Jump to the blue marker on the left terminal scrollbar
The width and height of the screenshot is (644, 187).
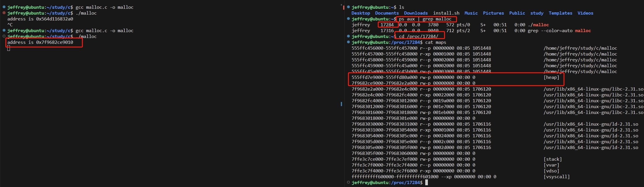coord(341,104)
